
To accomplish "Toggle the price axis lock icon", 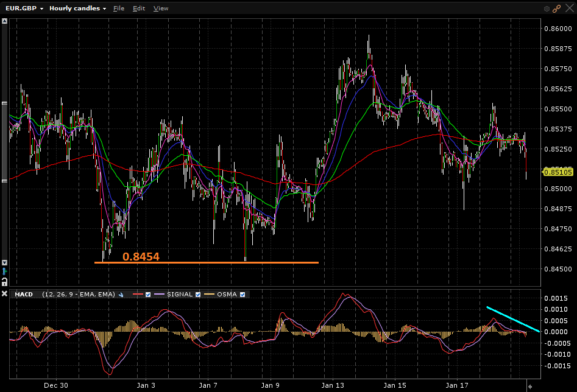I will pyautogui.click(x=4, y=282).
